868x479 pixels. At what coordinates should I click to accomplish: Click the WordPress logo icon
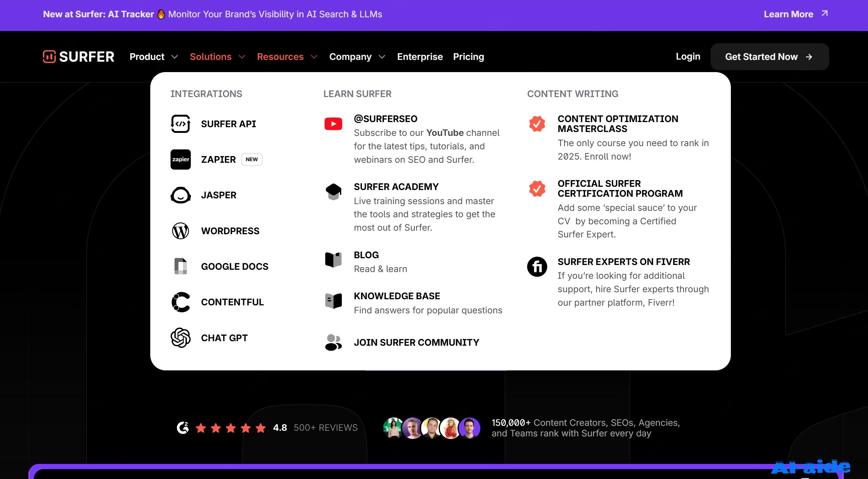(x=181, y=231)
